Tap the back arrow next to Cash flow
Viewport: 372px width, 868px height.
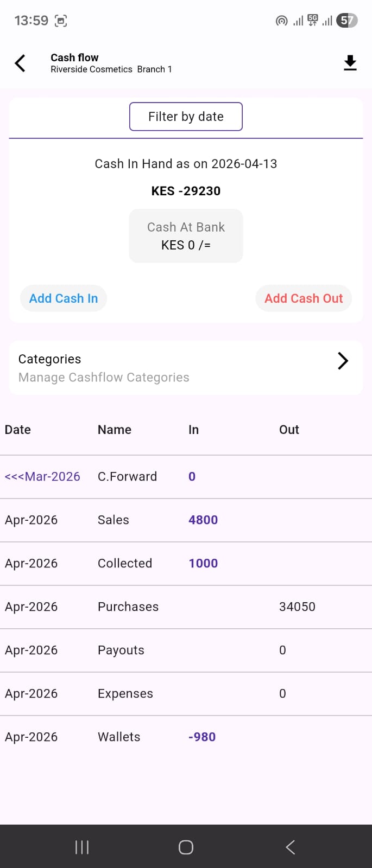pos(20,63)
